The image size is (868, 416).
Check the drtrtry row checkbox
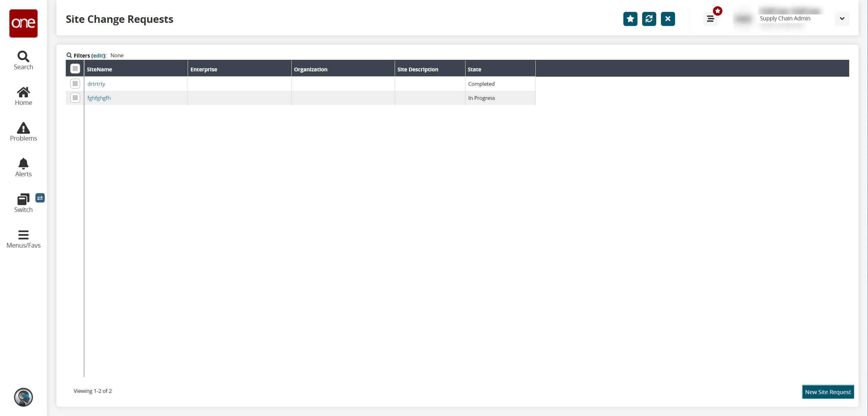[75, 84]
